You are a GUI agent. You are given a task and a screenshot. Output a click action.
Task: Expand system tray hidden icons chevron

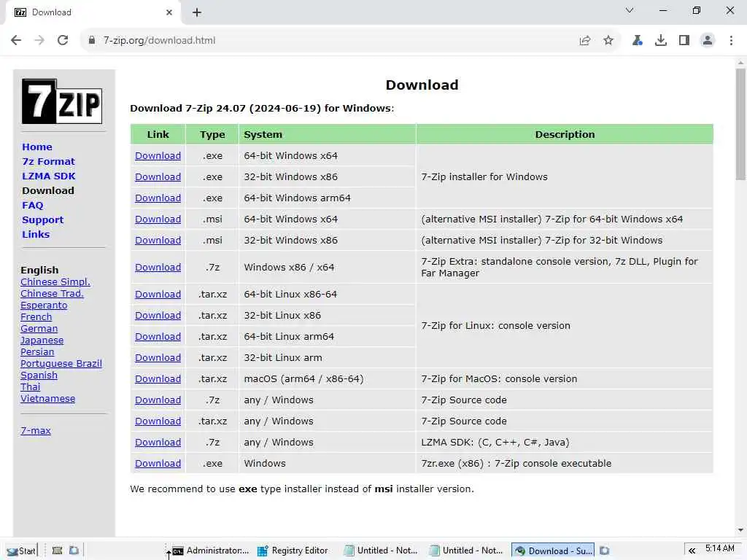[692, 551]
